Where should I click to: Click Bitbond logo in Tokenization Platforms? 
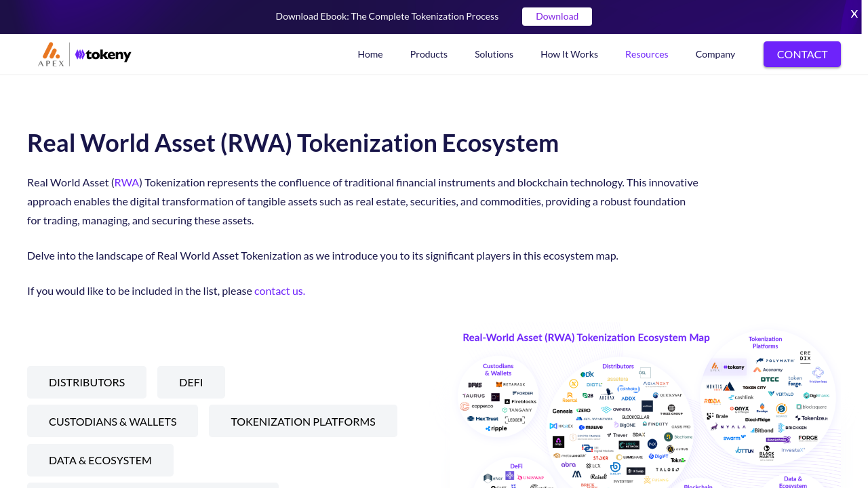(762, 430)
